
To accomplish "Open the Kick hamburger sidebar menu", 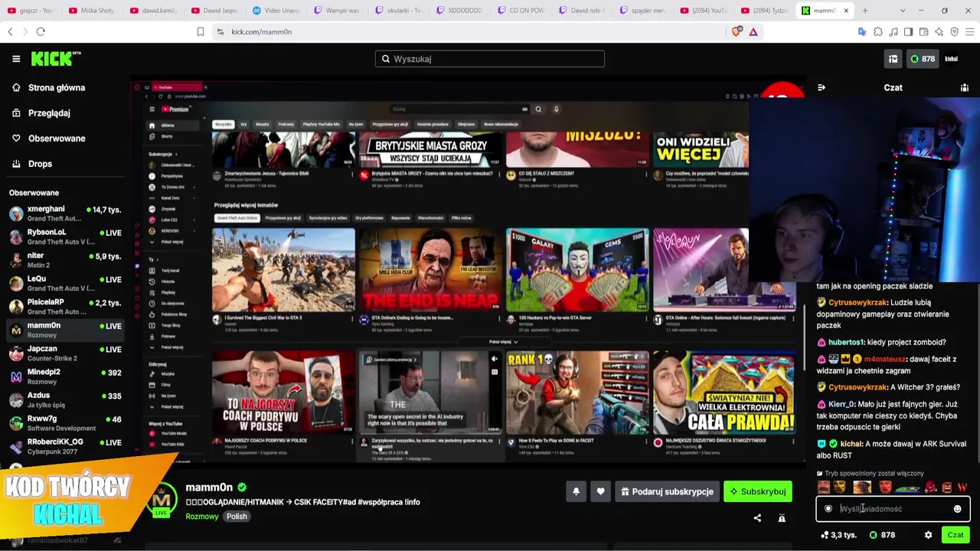I will tap(16, 59).
